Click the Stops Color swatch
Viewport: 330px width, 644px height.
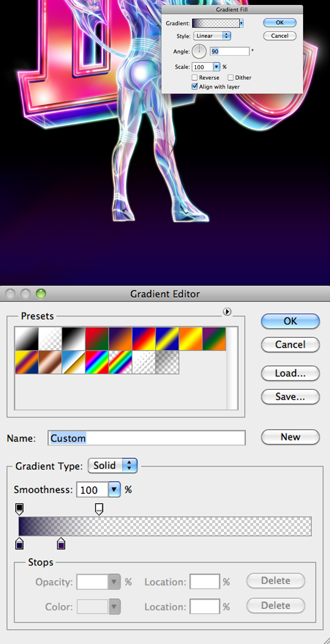(93, 606)
